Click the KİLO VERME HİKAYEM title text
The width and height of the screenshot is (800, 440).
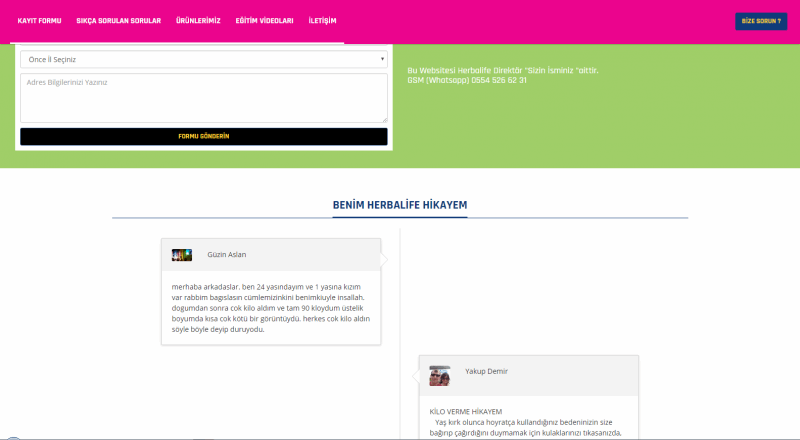[x=465, y=411]
